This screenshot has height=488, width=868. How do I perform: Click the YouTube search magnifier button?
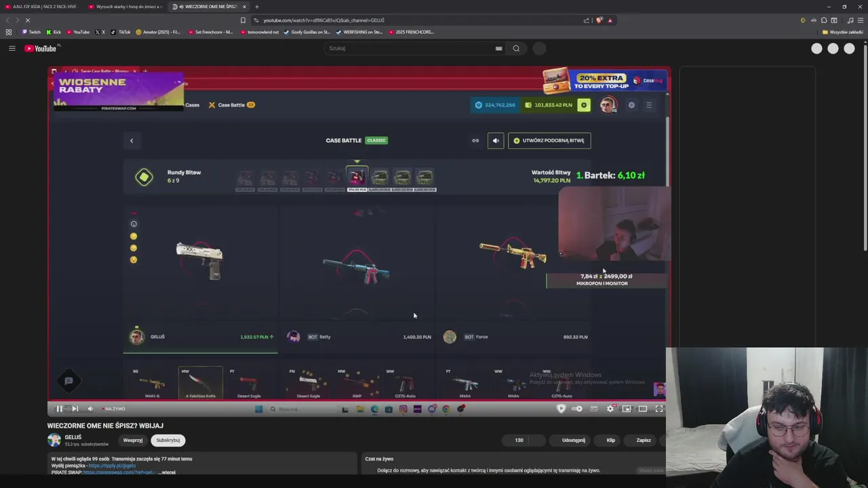pyautogui.click(x=516, y=48)
